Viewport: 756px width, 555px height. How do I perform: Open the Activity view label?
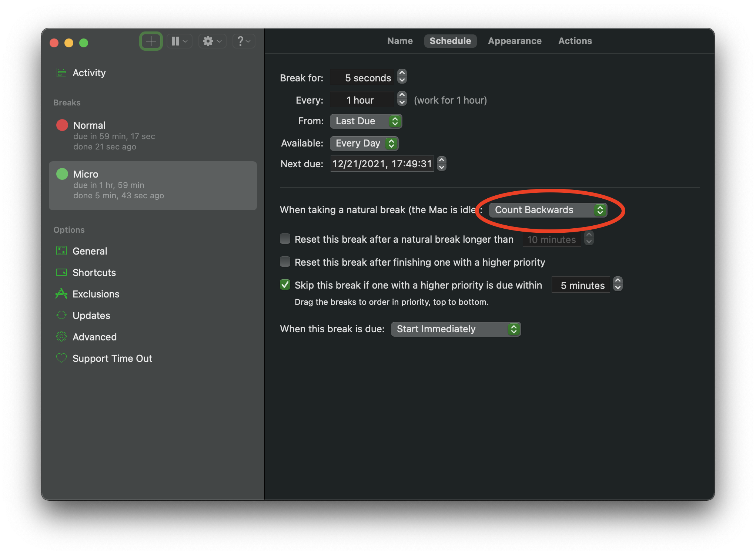[x=89, y=73]
